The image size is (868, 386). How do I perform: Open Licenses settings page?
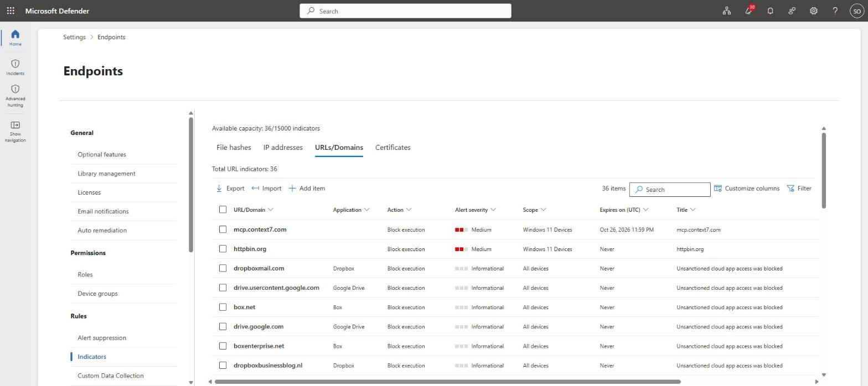pyautogui.click(x=89, y=192)
